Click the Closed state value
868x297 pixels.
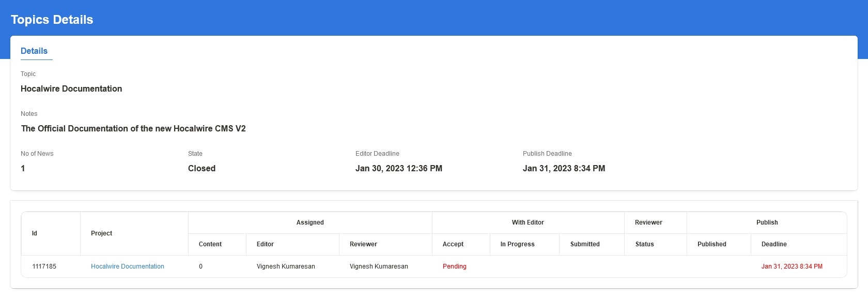[202, 169]
